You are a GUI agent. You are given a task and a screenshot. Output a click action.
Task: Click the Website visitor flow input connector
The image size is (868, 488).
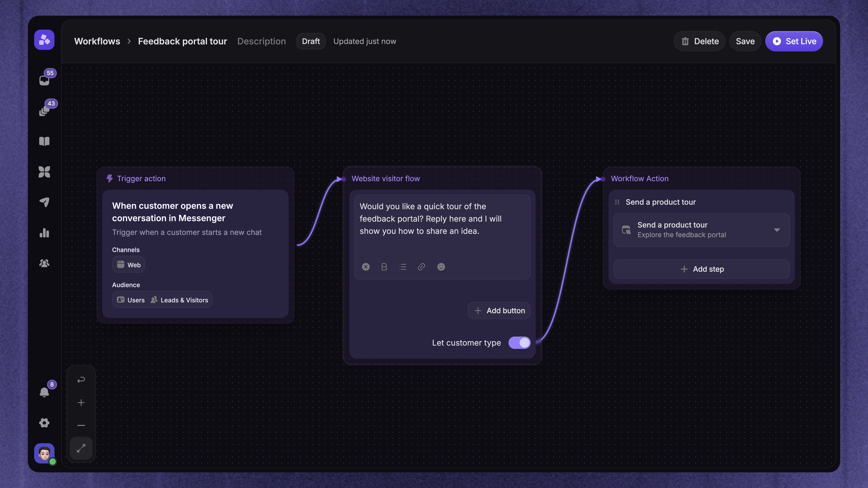343,179
